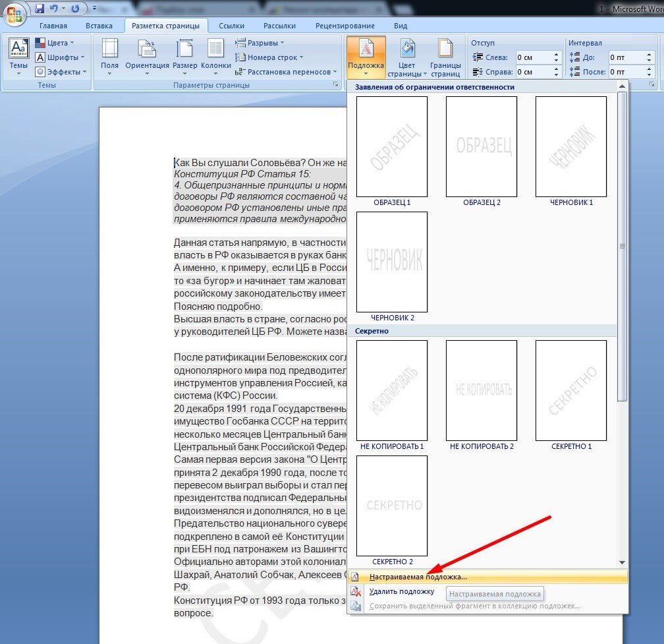
Task: Increase Слева indent with up stepper
Action: (557, 54)
